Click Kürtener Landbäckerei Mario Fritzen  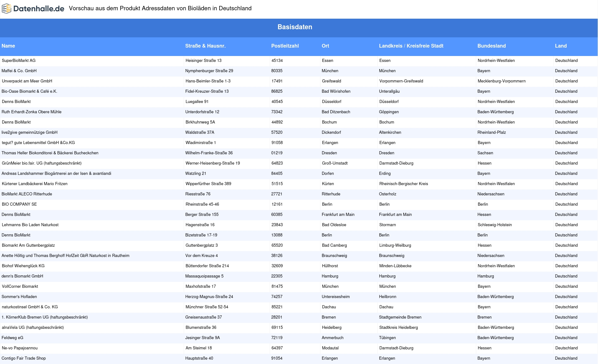(x=35, y=184)
